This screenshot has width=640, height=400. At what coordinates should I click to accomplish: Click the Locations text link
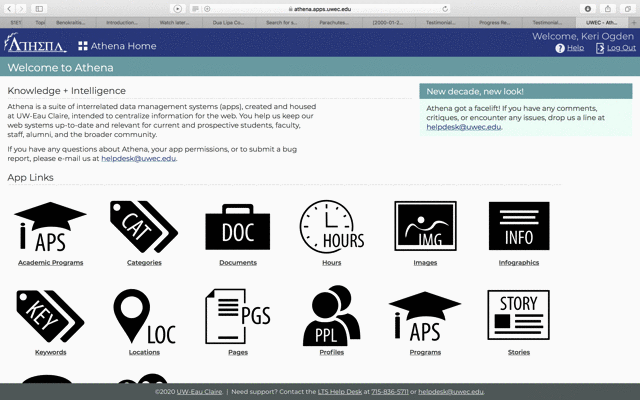pyautogui.click(x=144, y=352)
